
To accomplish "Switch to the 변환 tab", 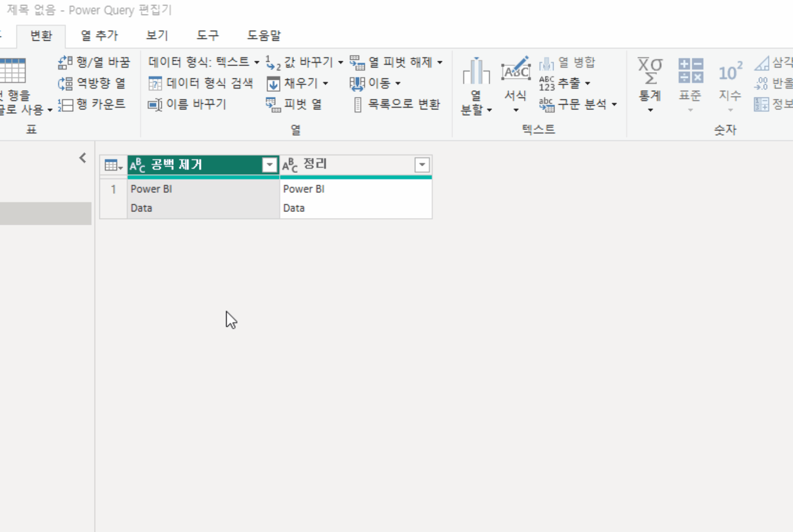I will click(41, 36).
